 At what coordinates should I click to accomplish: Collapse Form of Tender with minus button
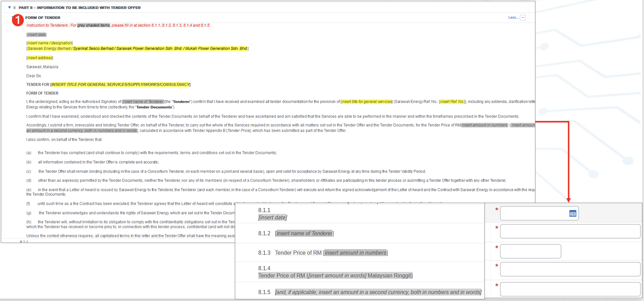point(523,18)
